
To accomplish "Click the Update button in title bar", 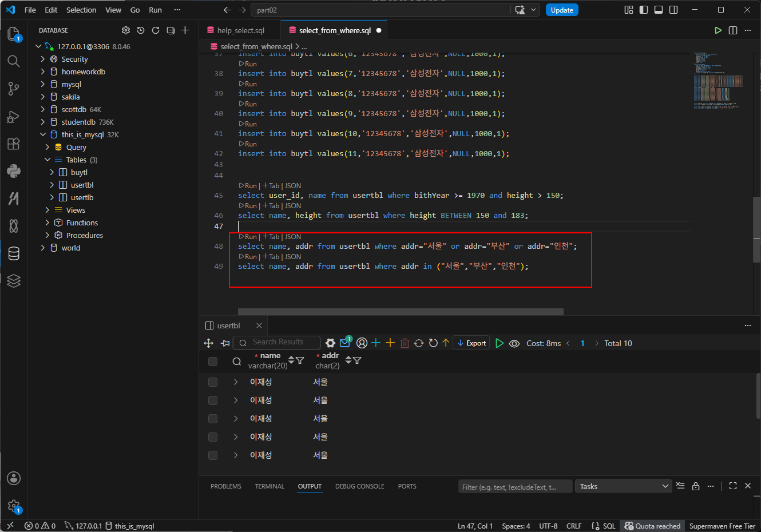I will coord(562,10).
